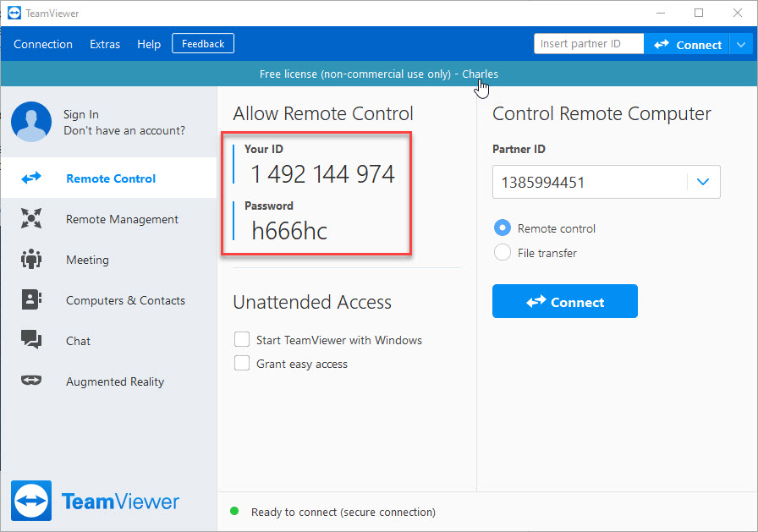Click the Sign In link

point(81,114)
